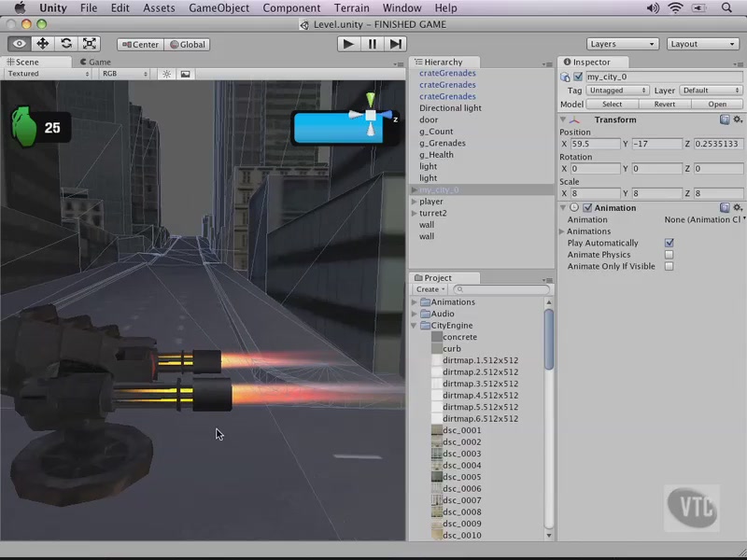This screenshot has width=747, height=560.
Task: Uncheck Play Automatically
Action: [x=669, y=243]
